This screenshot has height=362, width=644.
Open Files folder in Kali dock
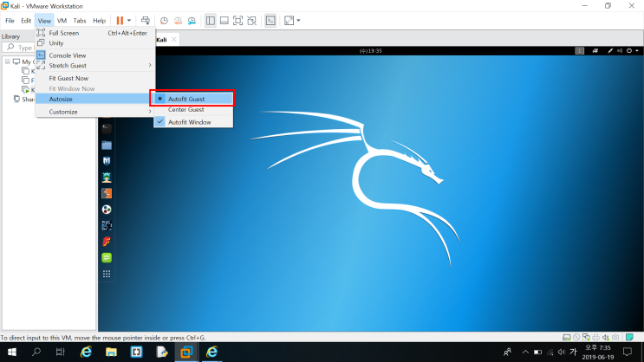tap(107, 145)
